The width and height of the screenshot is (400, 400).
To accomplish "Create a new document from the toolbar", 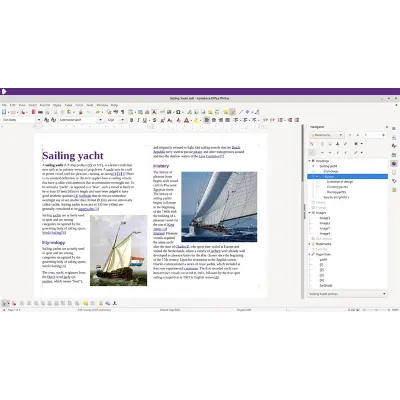I will pos(4,112).
